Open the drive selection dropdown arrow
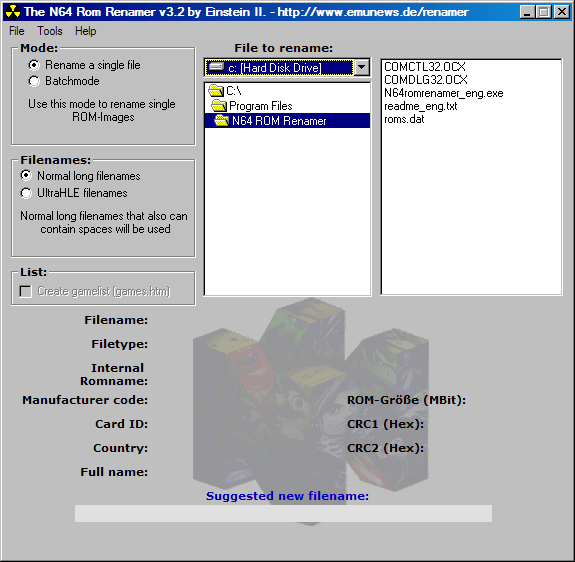This screenshot has height=562, width=575. click(x=362, y=67)
